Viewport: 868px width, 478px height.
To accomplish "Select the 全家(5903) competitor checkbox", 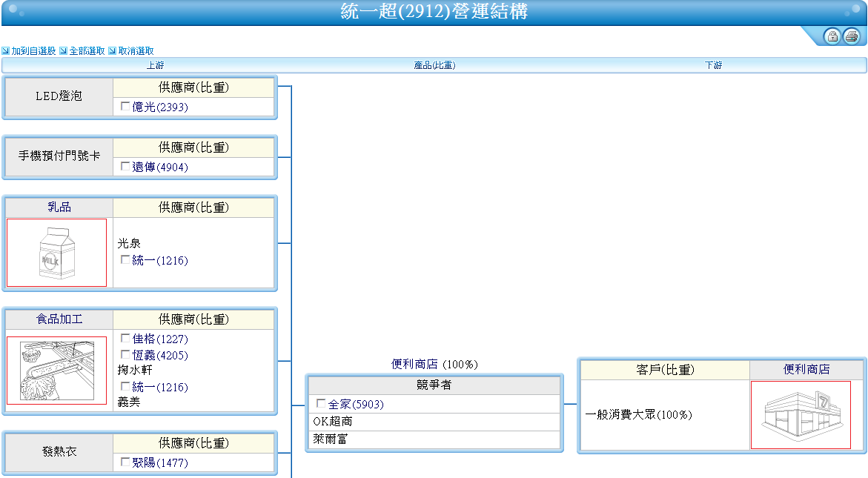I will [321, 403].
